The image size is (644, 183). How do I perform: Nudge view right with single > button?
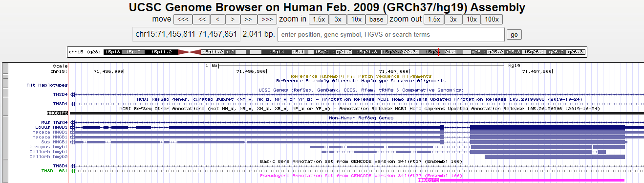(233, 20)
